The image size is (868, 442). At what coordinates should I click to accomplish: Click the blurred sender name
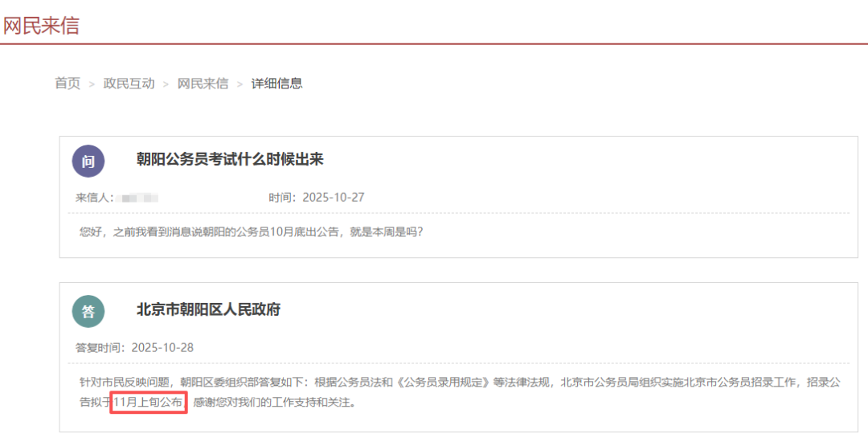[x=137, y=198]
